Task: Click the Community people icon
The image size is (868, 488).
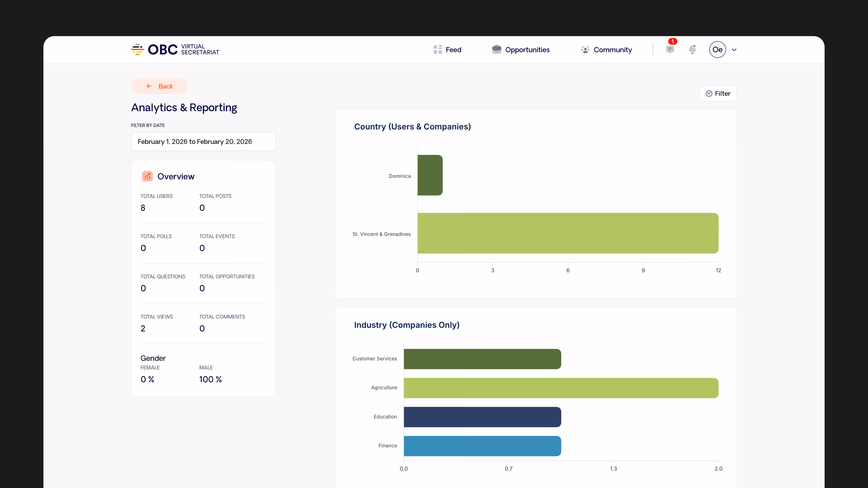Action: pos(585,49)
